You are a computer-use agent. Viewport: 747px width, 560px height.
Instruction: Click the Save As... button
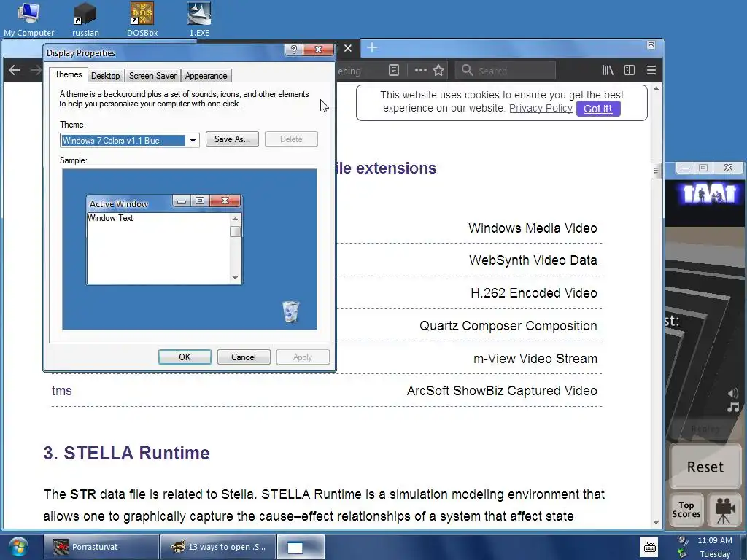[x=232, y=139]
